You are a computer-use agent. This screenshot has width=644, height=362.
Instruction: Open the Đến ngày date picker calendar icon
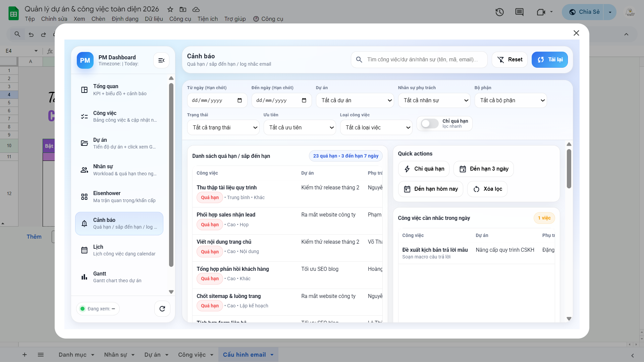pos(304,101)
